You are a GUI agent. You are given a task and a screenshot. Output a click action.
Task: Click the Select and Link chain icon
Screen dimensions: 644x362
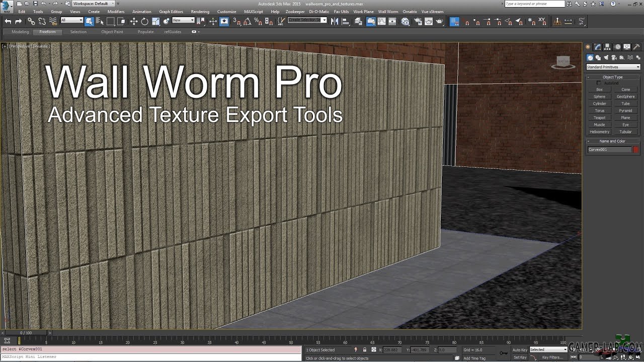[x=31, y=21]
